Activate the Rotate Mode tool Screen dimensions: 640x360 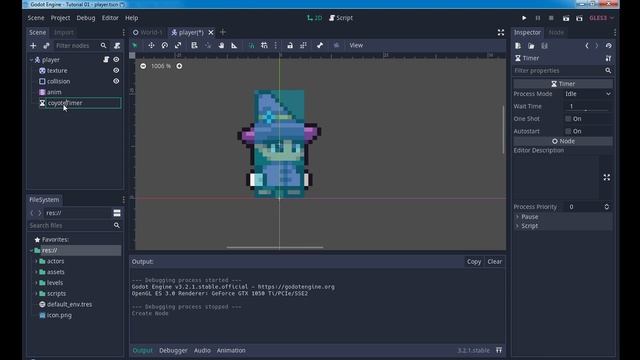point(164,45)
